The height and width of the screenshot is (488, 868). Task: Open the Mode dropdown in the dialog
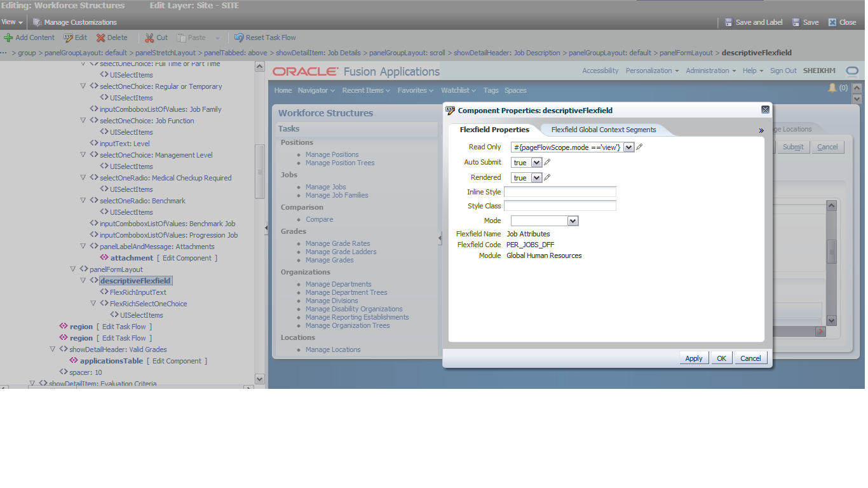click(x=571, y=220)
